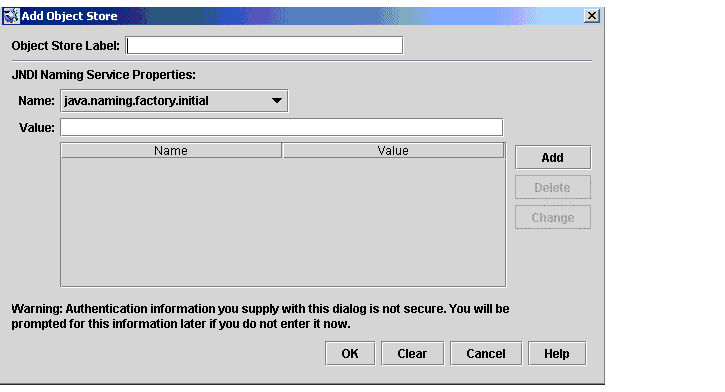The height and width of the screenshot is (392, 725).
Task: Click the Object Store Label input field
Action: click(264, 45)
